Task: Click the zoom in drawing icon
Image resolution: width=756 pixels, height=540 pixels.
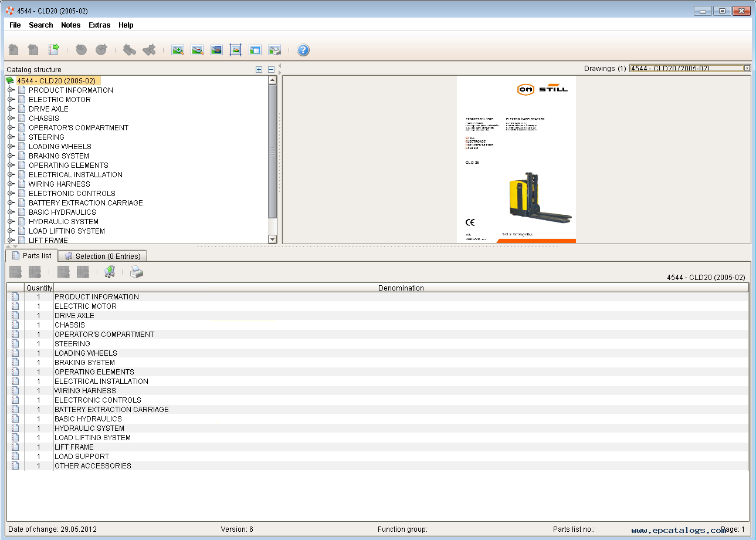Action: point(178,50)
